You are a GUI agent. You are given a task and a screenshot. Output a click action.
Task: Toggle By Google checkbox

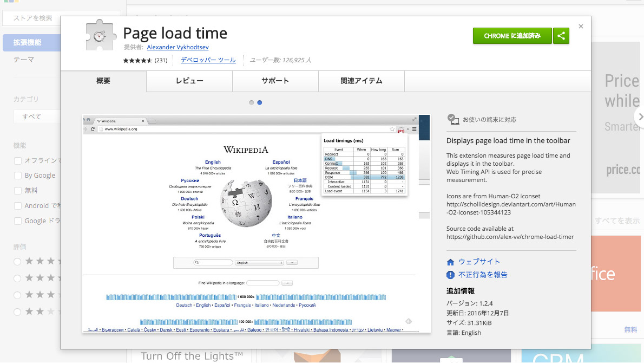coord(18,176)
